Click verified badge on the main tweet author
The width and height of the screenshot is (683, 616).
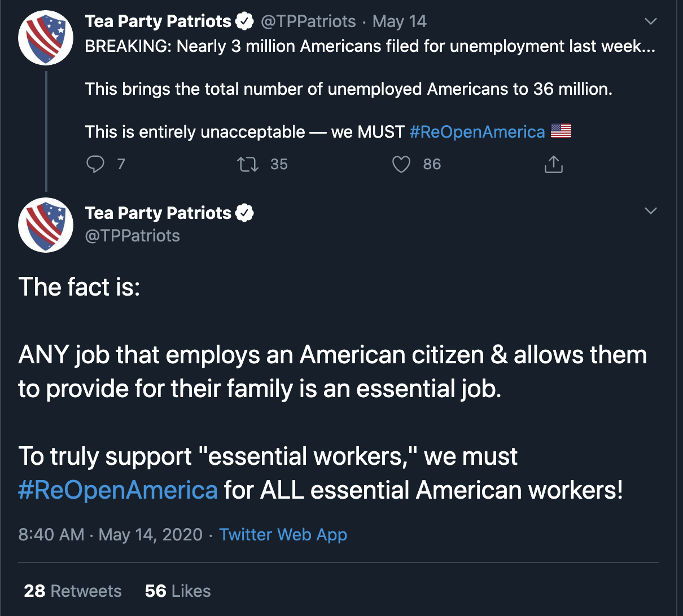[244, 213]
